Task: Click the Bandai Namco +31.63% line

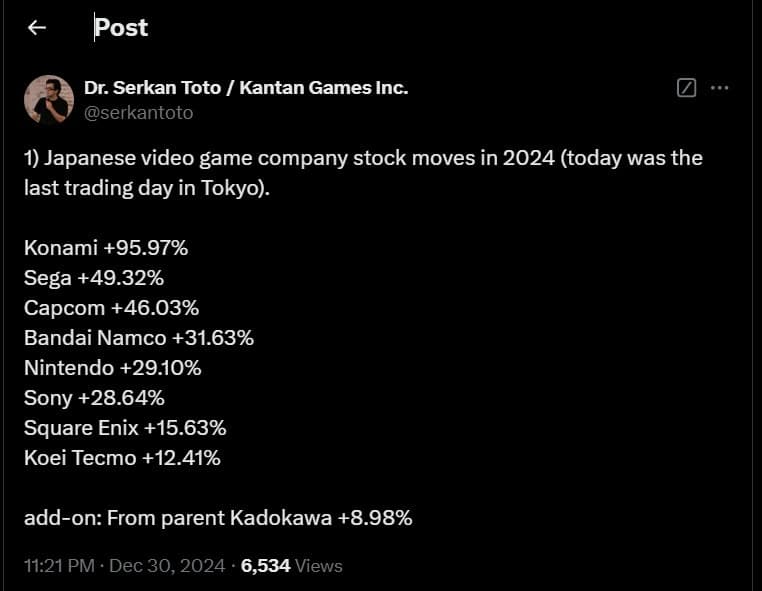Action: coord(139,338)
